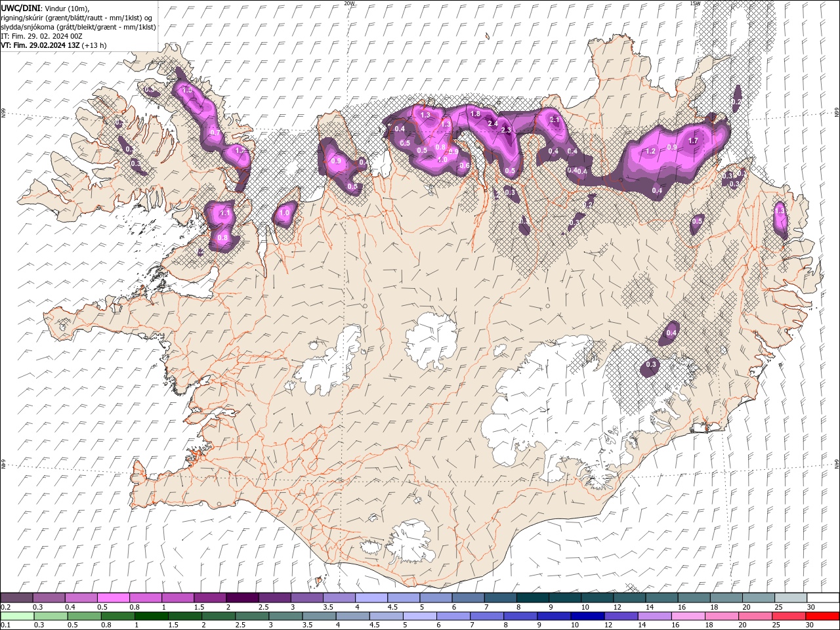The height and width of the screenshot is (630, 840).
Task: Click the 15W longitude label at the top
Action: [x=694, y=3]
